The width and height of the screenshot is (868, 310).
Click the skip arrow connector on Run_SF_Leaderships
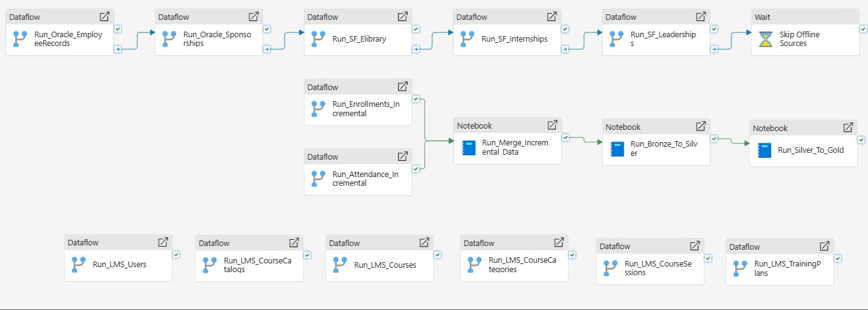(714, 49)
